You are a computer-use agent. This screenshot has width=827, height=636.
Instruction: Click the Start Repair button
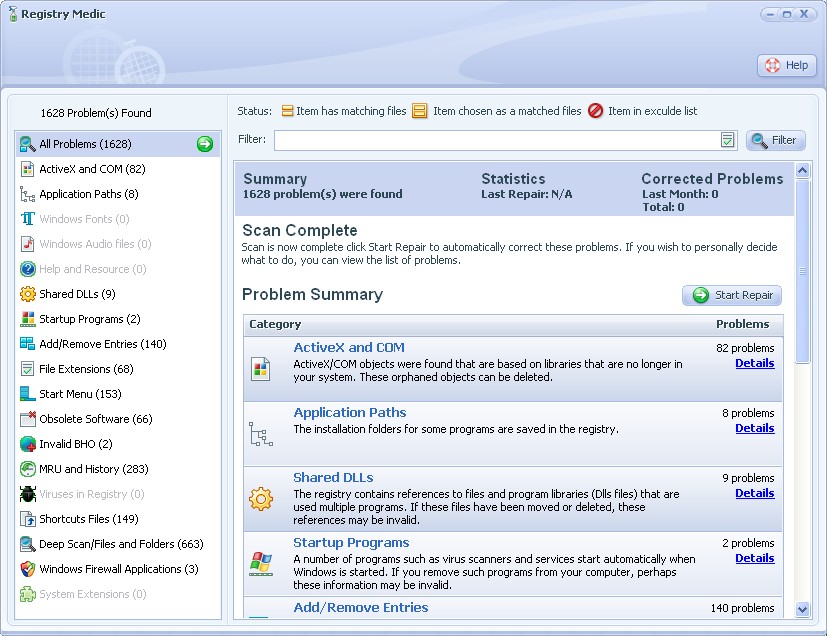[x=732, y=295]
